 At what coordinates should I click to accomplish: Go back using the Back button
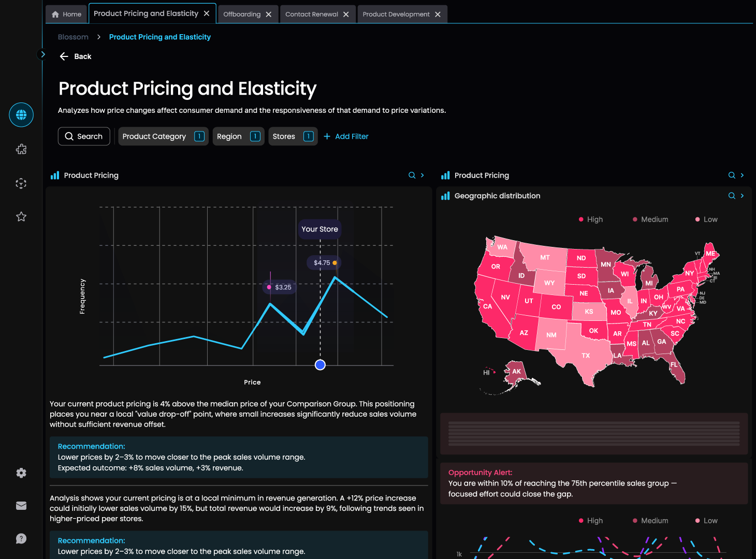click(76, 56)
